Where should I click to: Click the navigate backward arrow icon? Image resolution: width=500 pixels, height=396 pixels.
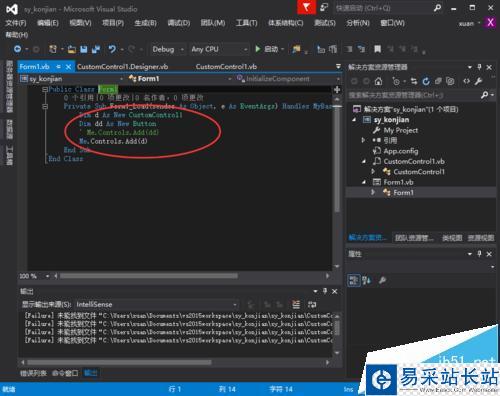(x=17, y=49)
